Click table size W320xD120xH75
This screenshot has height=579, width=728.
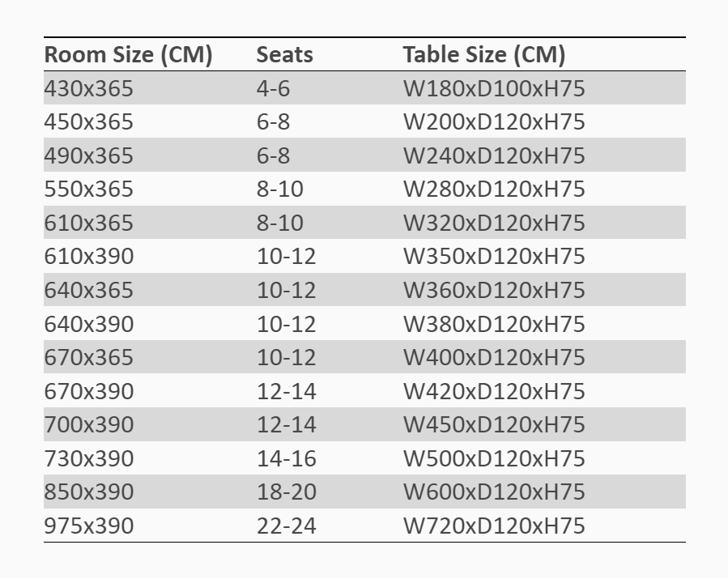(x=493, y=223)
